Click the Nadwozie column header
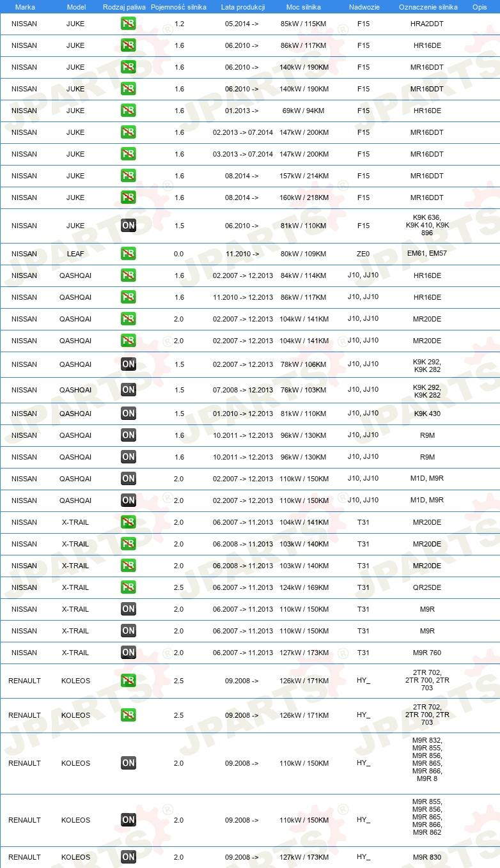Viewport: 500px width, 868px height. click(x=363, y=7)
